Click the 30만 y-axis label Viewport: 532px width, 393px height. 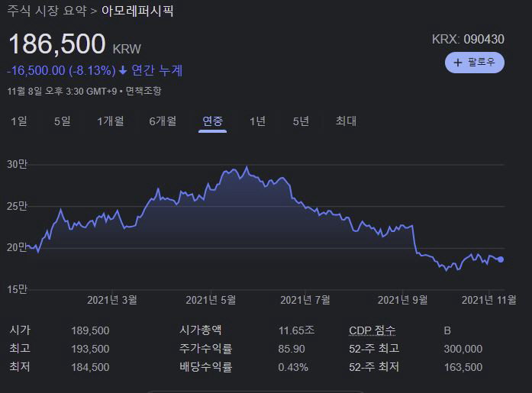point(17,165)
